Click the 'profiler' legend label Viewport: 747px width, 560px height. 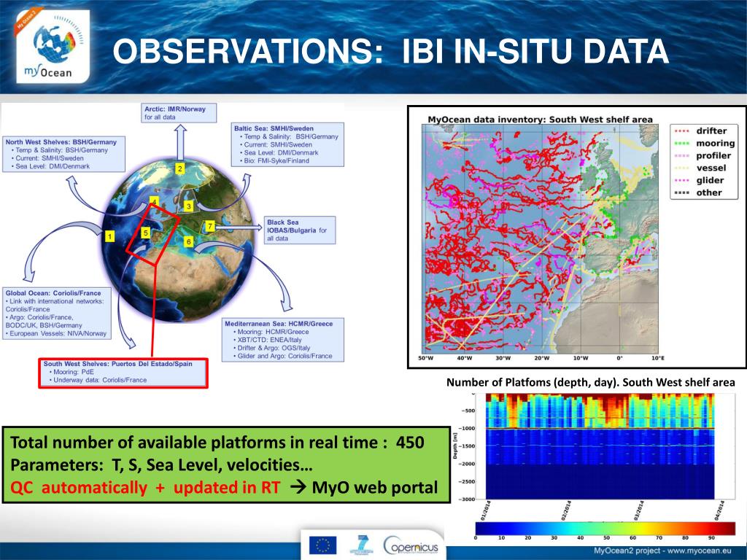click(x=713, y=156)
